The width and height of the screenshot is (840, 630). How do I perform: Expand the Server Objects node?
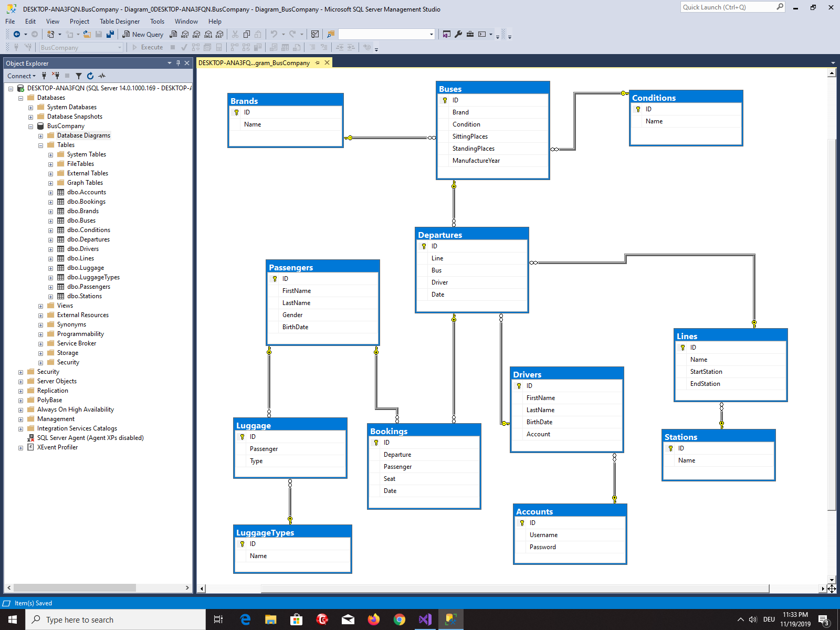pos(20,381)
